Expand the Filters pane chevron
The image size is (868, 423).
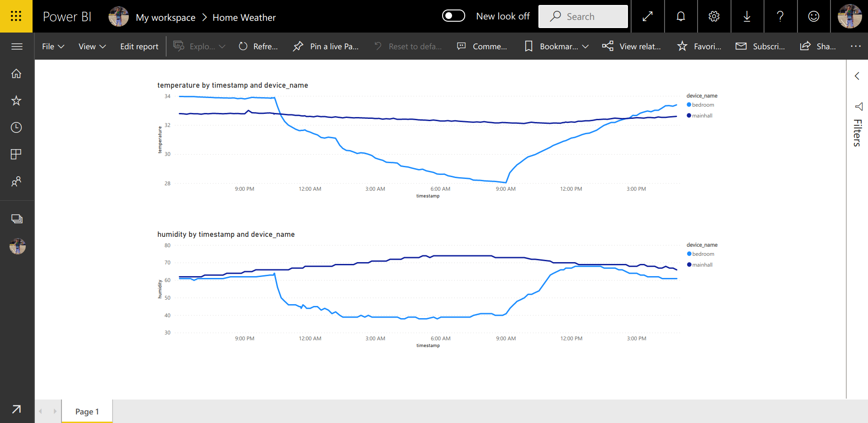(857, 76)
